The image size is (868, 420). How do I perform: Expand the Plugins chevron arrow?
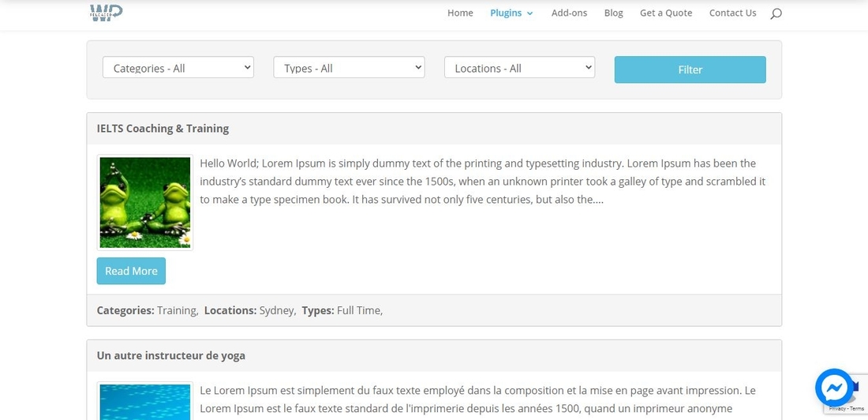(529, 14)
